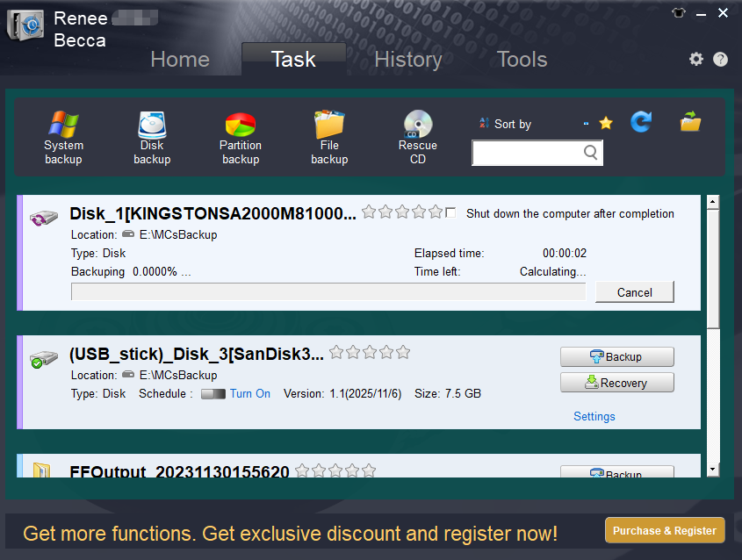The height and width of the screenshot is (560, 742).
Task: Cancel the Disk_1 backup
Action: [635, 292]
